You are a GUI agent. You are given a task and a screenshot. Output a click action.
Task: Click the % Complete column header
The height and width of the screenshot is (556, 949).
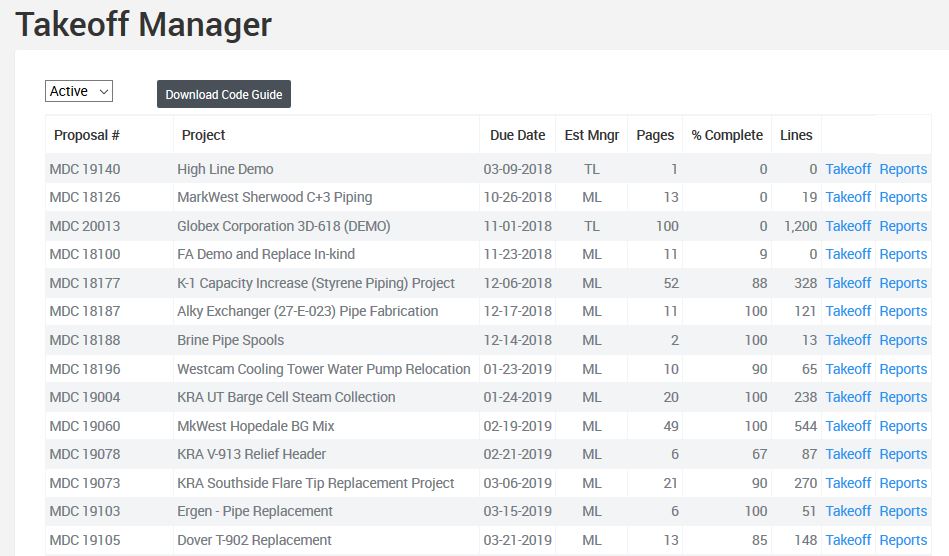[x=727, y=135]
